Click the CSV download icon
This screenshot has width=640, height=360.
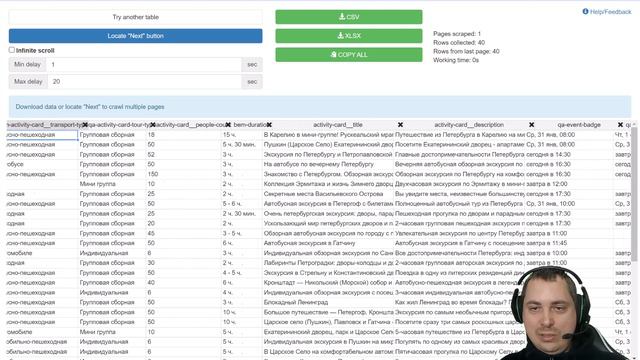coord(342,17)
